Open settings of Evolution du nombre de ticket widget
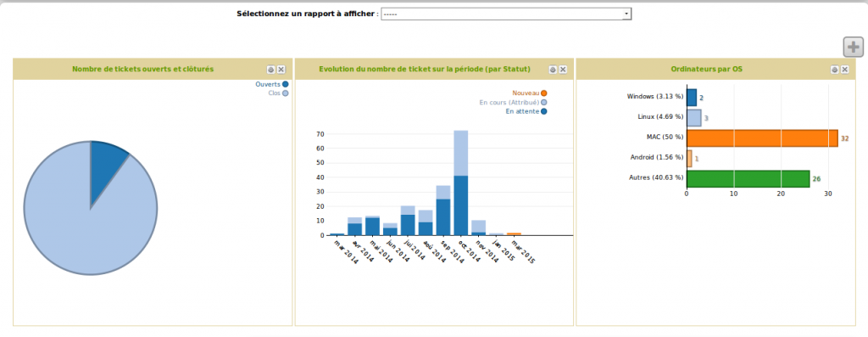Screen dimensions: 868x337 click(x=553, y=70)
